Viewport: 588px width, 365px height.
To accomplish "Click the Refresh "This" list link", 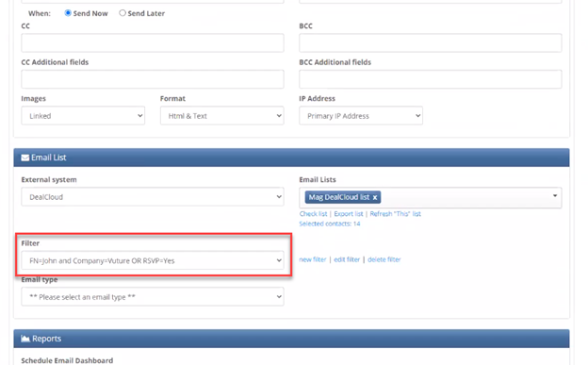I will click(395, 214).
